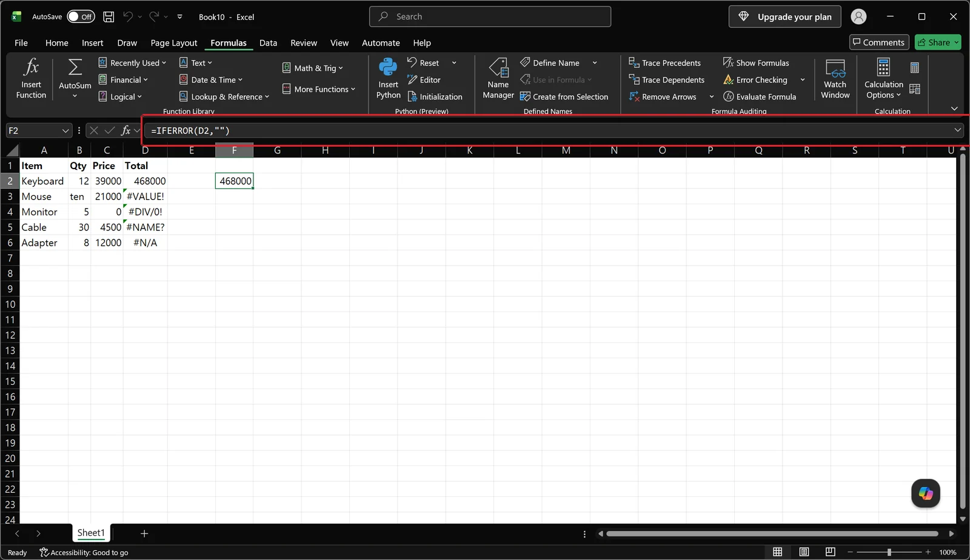
Task: Adjust the zoom slider handle
Action: (889, 552)
